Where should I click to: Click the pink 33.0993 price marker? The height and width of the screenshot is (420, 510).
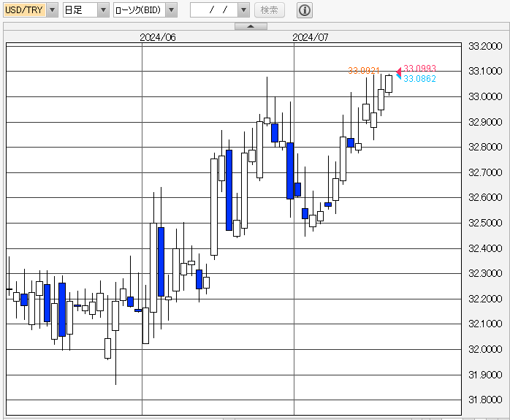coord(419,68)
